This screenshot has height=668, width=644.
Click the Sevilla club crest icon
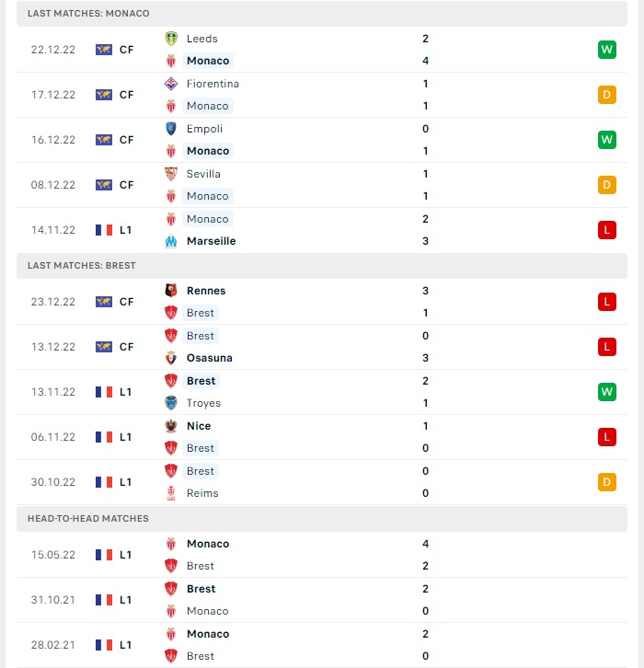tap(171, 174)
